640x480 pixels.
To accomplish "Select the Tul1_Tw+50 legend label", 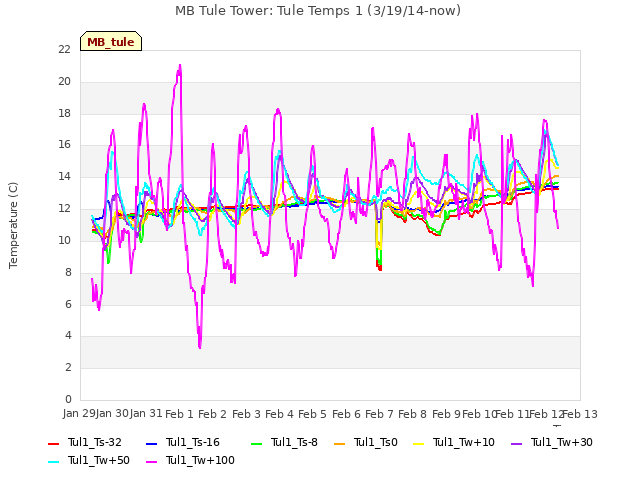I will coord(99,460).
